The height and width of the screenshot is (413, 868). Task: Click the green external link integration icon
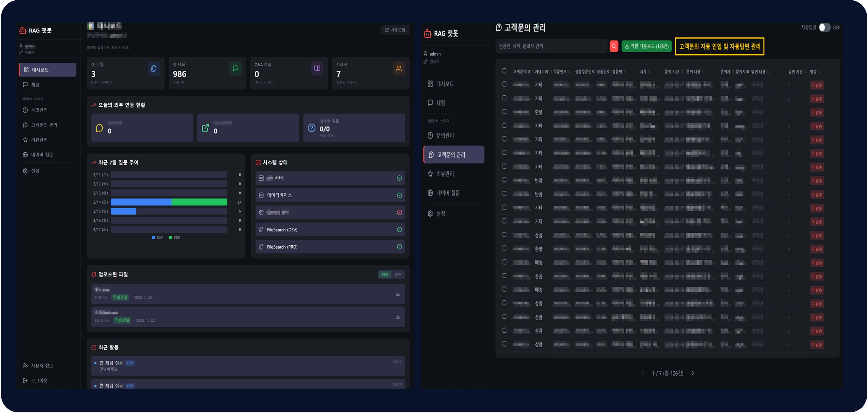click(x=205, y=128)
